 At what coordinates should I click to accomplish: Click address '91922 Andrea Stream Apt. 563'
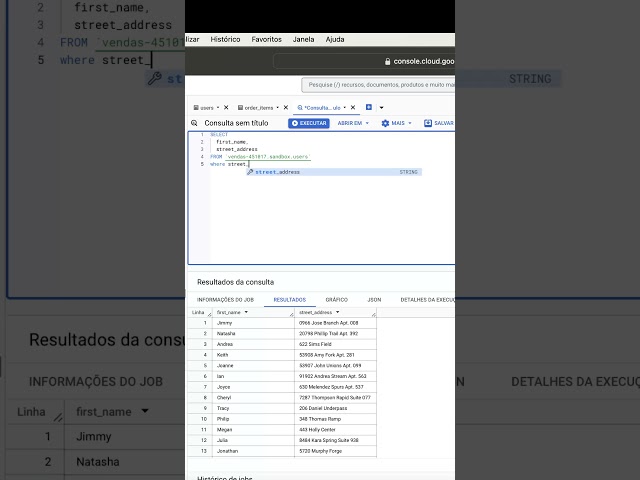(333, 376)
